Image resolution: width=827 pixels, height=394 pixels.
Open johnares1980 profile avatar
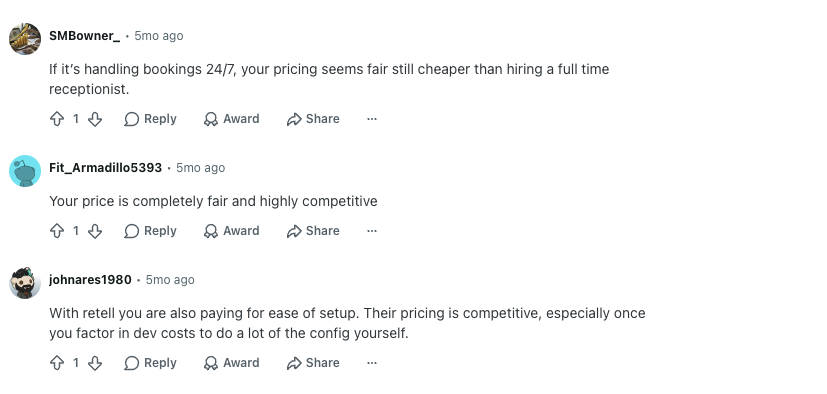tap(25, 283)
